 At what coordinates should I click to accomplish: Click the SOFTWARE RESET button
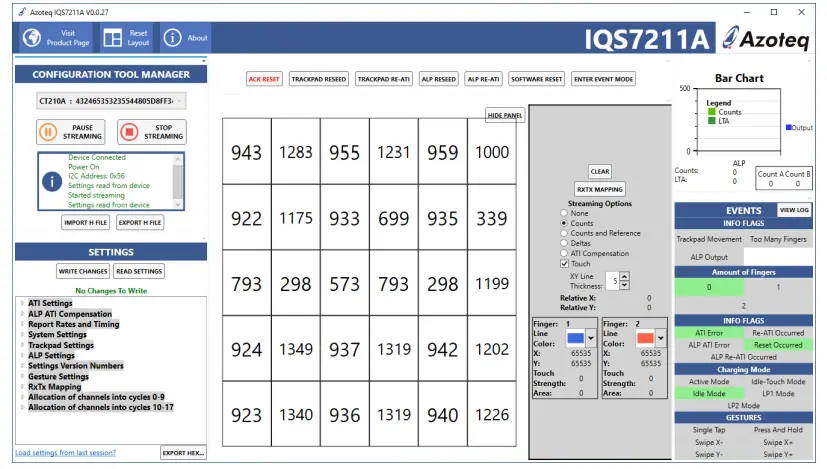[536, 79]
